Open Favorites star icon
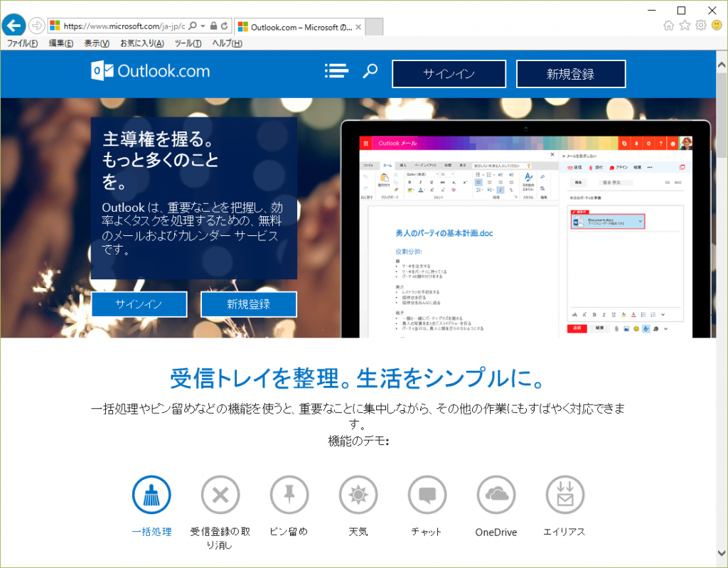 685,26
